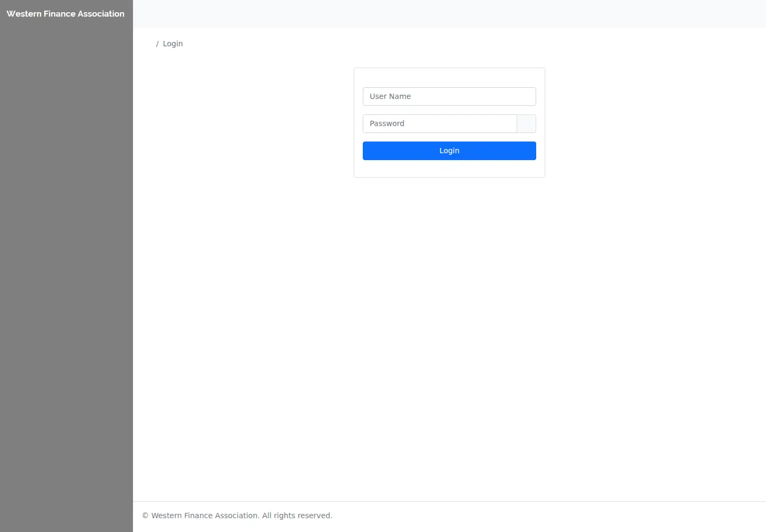Click the breadcrumb slash separator before Login
The image size is (766, 532).
[x=157, y=44]
